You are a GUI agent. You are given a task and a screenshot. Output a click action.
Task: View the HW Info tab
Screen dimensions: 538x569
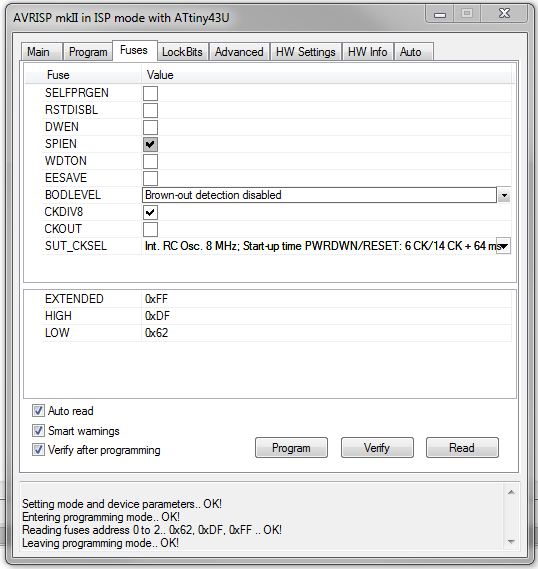tap(367, 52)
